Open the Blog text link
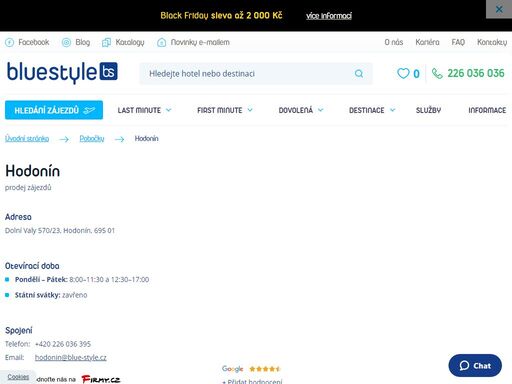The image size is (512, 384). click(x=83, y=42)
